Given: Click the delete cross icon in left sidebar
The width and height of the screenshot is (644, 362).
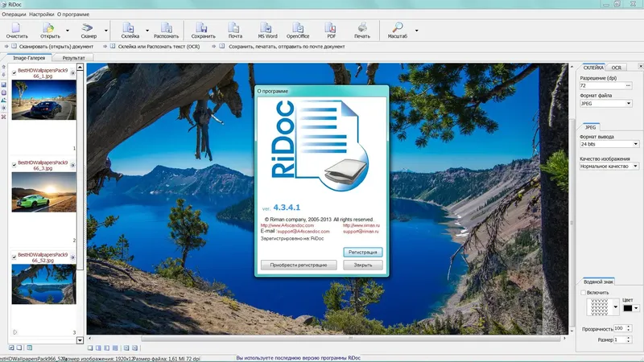Looking at the screenshot, I should coord(4,117).
